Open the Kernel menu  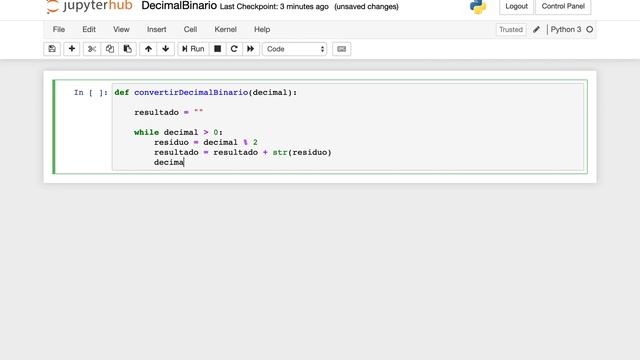[x=225, y=29]
